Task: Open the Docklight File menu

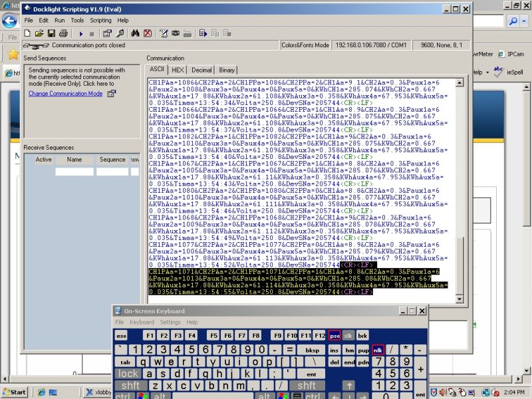Action: click(29, 21)
